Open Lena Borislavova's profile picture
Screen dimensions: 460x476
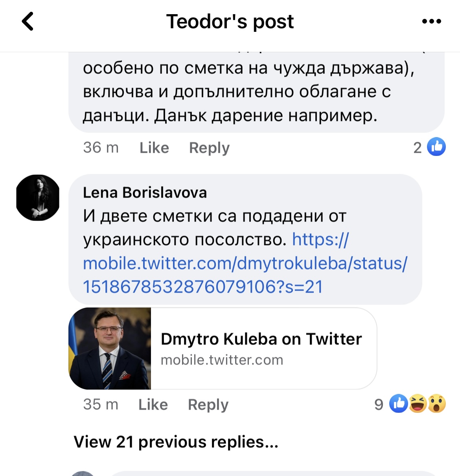[x=38, y=198]
